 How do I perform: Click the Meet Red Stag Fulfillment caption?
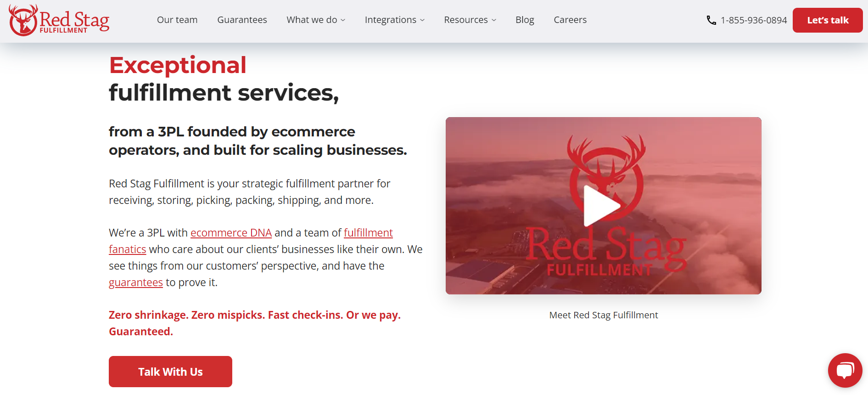click(x=603, y=315)
